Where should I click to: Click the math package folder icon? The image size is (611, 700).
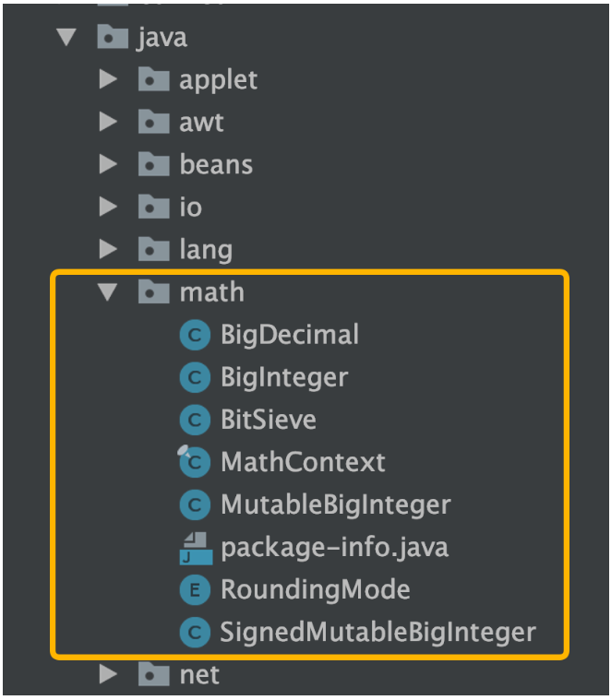153,291
